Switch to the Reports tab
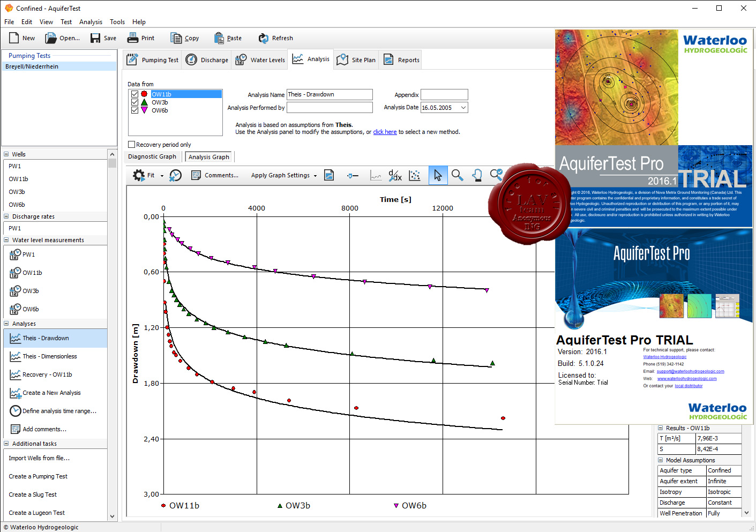Screen dimensions: 756x532 401,60
